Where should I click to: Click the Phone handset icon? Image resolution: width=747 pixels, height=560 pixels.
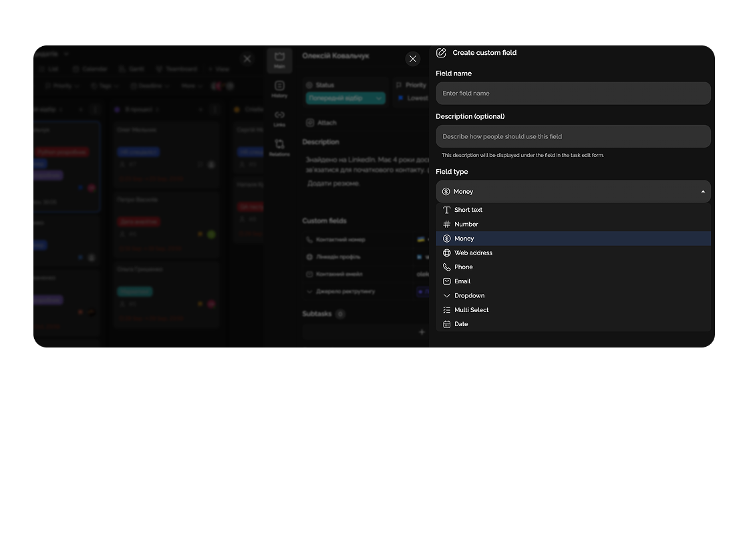(447, 267)
